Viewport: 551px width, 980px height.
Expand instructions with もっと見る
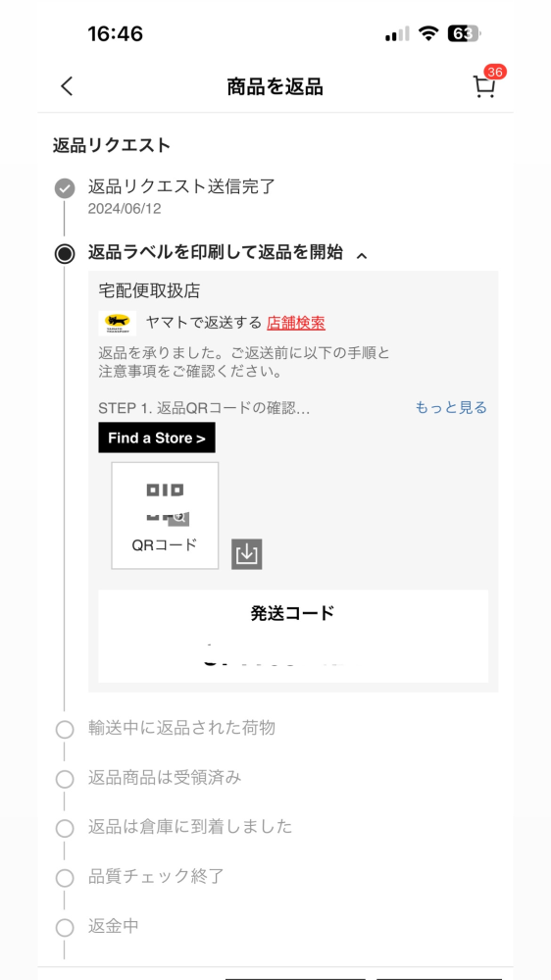(451, 407)
